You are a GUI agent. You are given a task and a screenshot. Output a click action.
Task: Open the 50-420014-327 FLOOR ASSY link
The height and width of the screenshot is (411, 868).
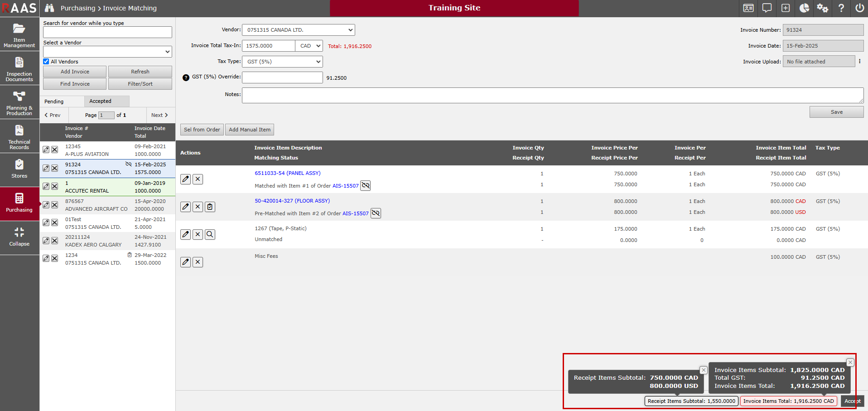(x=292, y=201)
